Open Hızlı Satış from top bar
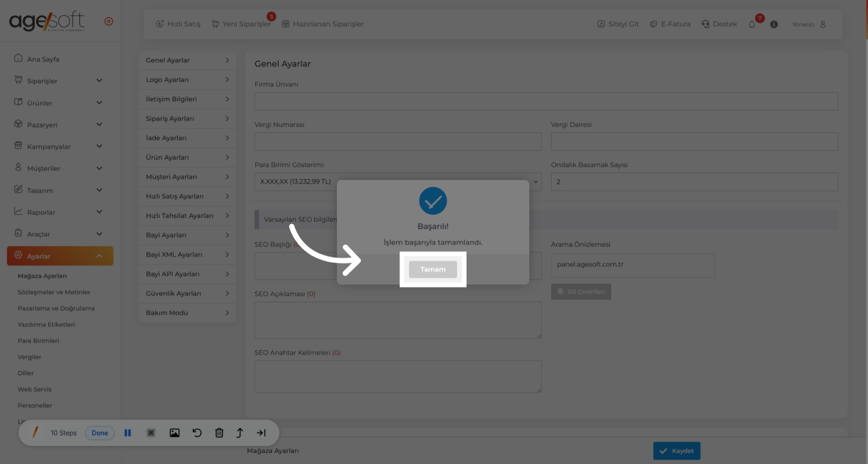 coord(178,24)
